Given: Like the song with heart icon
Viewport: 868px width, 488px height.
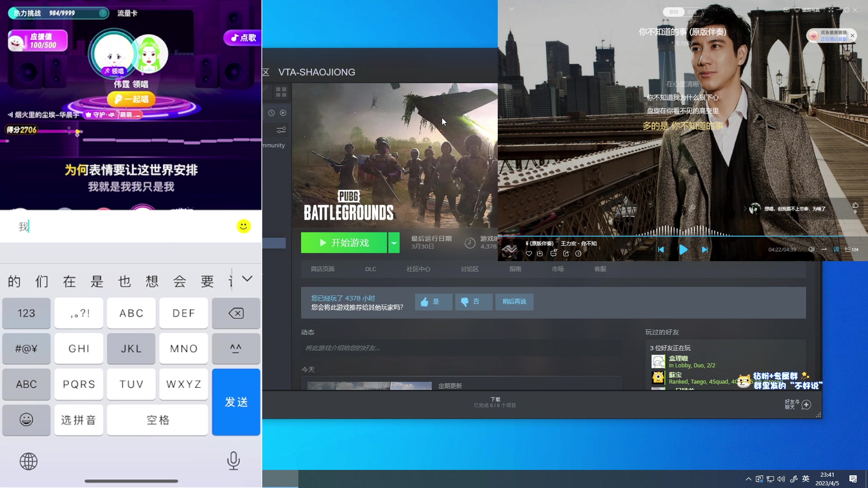Looking at the screenshot, I should pos(528,253).
